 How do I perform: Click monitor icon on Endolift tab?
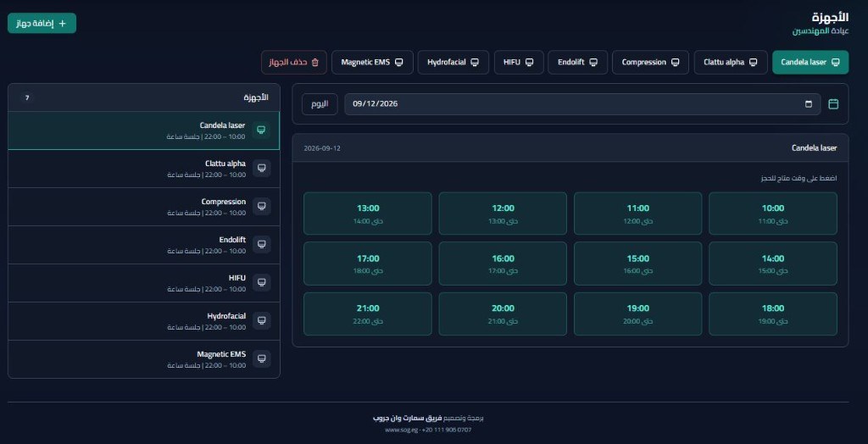click(x=593, y=63)
